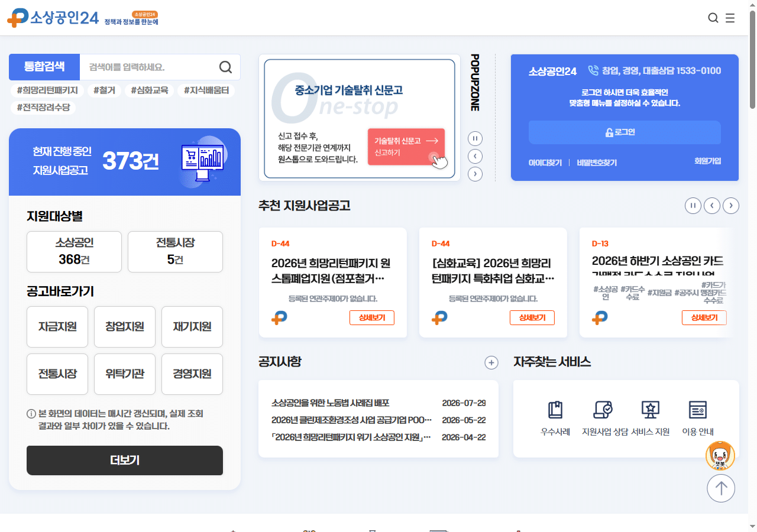The width and height of the screenshot is (757, 532).
Task: Select the #희망리턴패키지 hashtag
Action: tap(48, 90)
